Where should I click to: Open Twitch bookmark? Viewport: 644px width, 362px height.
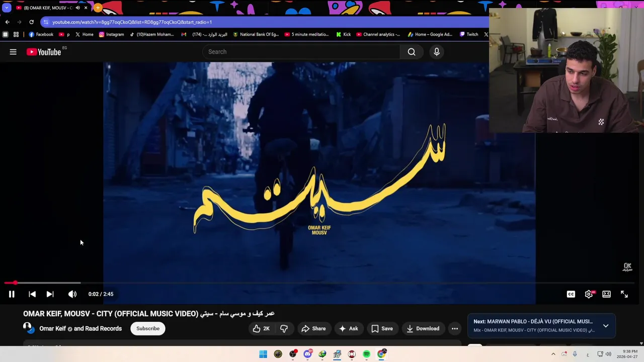point(468,35)
